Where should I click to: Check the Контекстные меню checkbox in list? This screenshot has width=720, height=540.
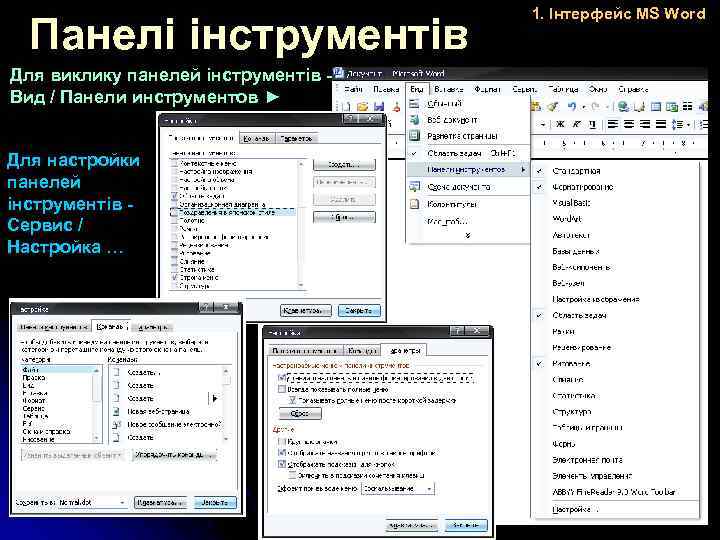click(174, 163)
